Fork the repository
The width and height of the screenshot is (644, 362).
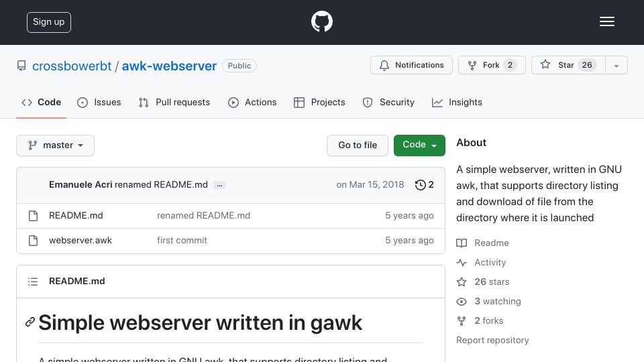(492, 65)
